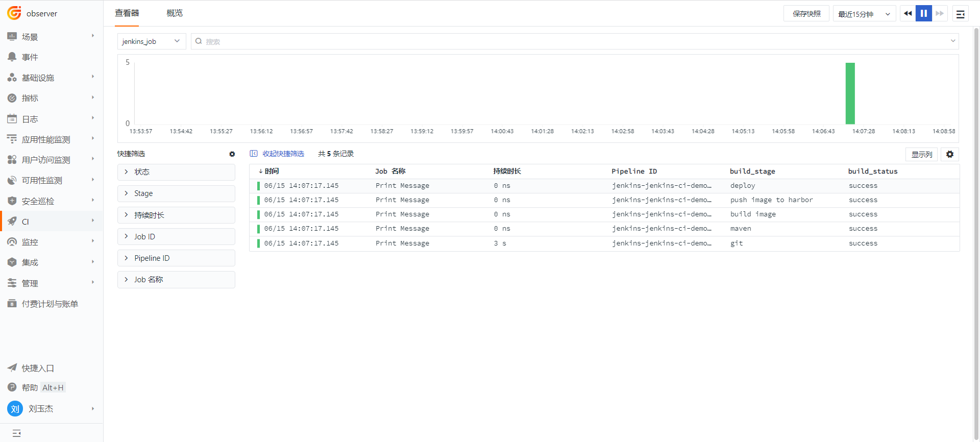Image resolution: width=980 pixels, height=442 pixels.
Task: Open table column settings gear icon
Action: pos(949,154)
